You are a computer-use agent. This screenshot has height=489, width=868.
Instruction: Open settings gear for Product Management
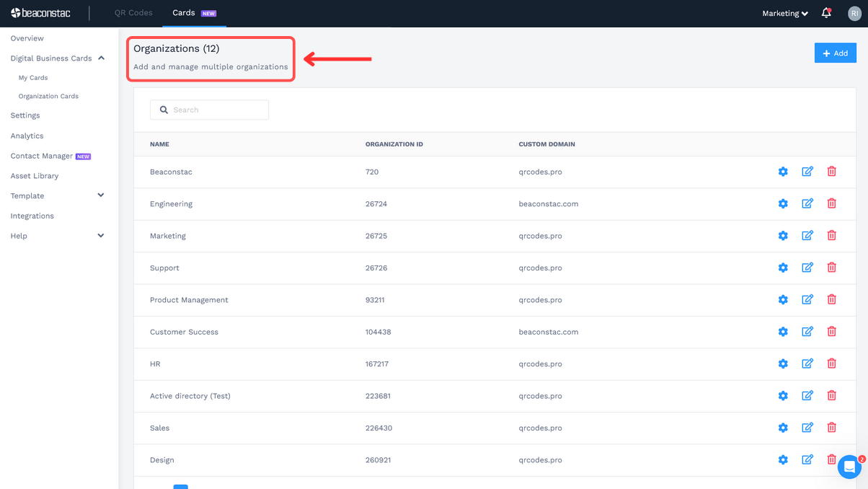(783, 299)
